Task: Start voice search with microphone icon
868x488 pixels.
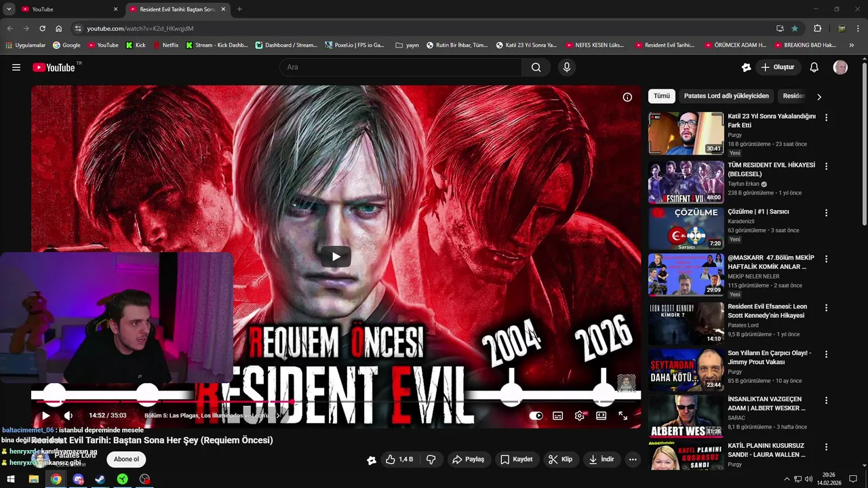Action: tap(567, 67)
